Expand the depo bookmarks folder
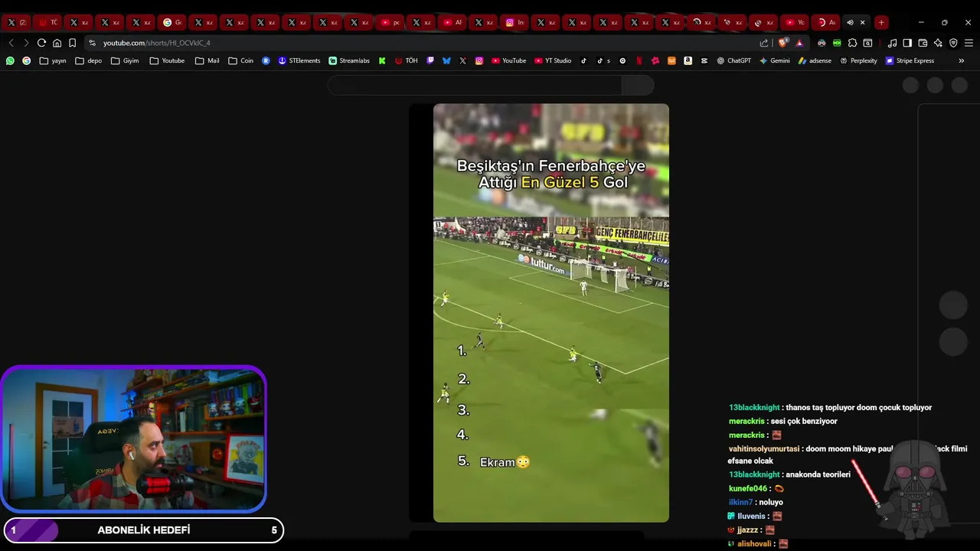Screen dimensions: 980x551 88,60
